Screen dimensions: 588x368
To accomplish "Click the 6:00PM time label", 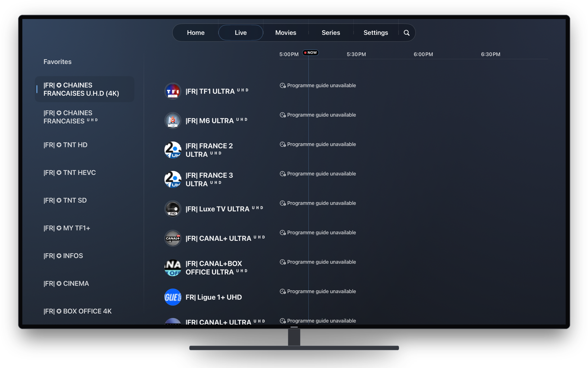I will click(x=423, y=54).
